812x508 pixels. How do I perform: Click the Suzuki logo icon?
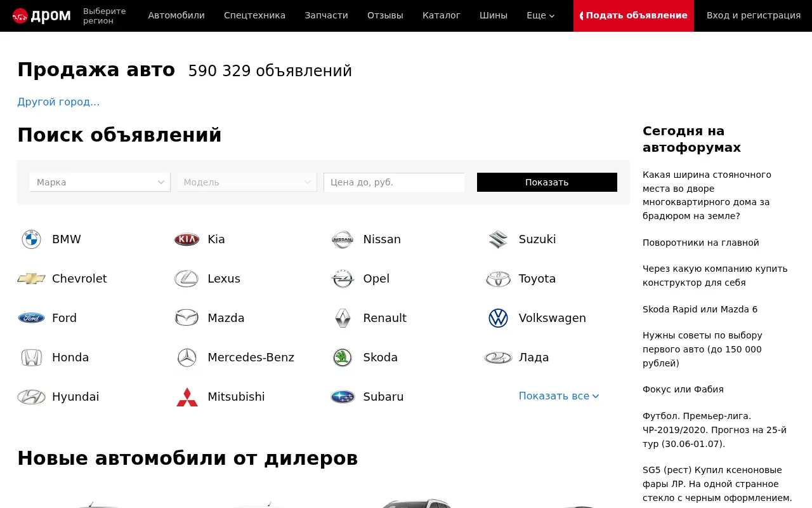pos(498,239)
